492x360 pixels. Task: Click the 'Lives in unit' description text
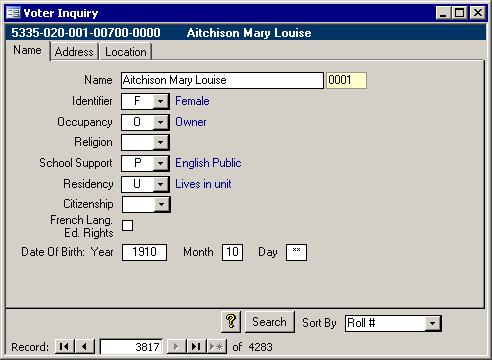tap(203, 184)
